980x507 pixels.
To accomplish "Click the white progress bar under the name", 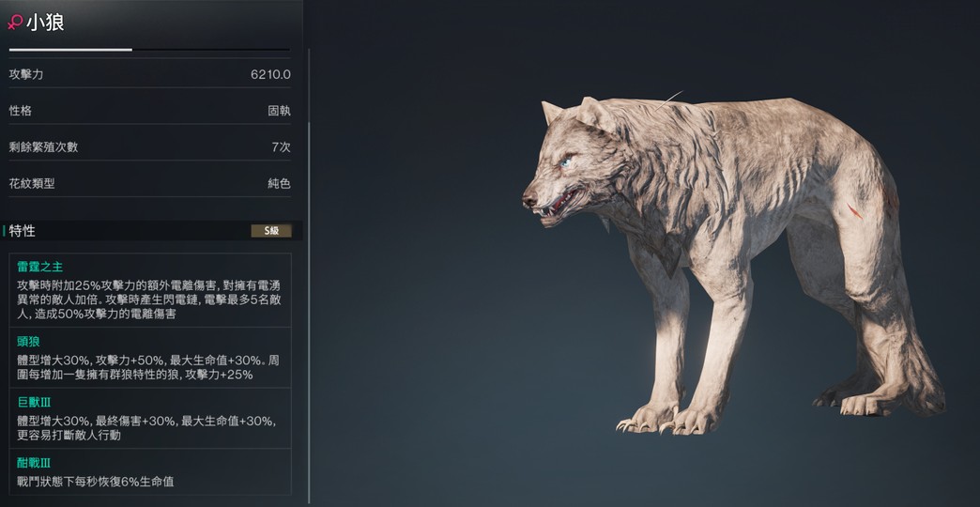I will 70,50.
